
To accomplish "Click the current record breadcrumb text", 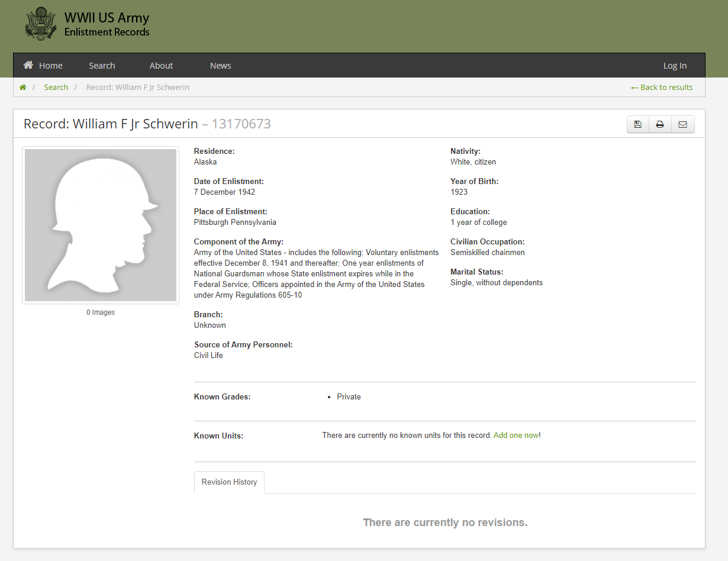I will tap(137, 88).
